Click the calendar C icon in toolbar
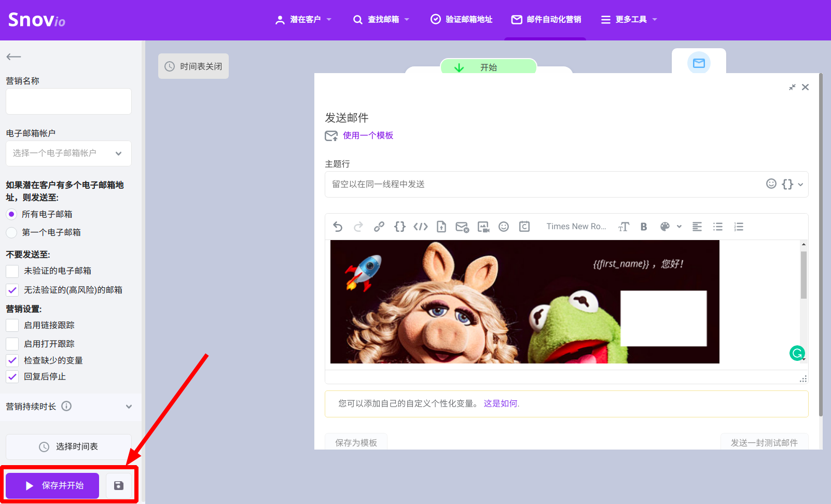Screen dimensions: 831x504 524,227
